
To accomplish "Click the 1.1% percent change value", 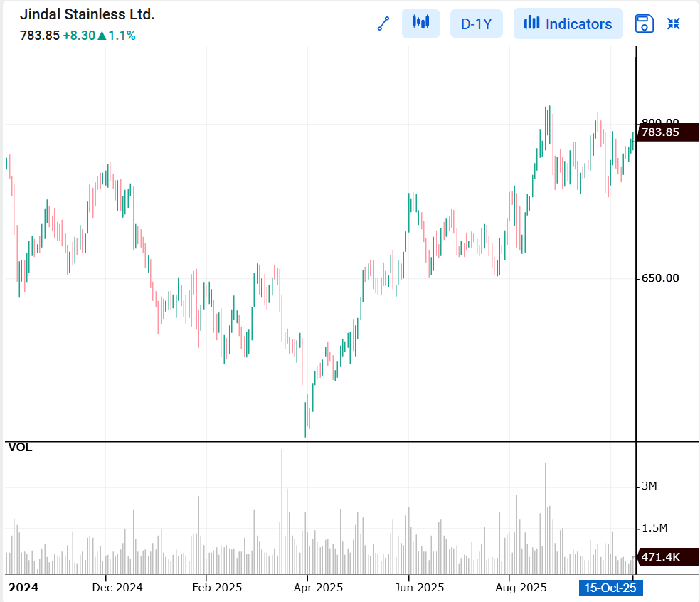I will (x=122, y=36).
